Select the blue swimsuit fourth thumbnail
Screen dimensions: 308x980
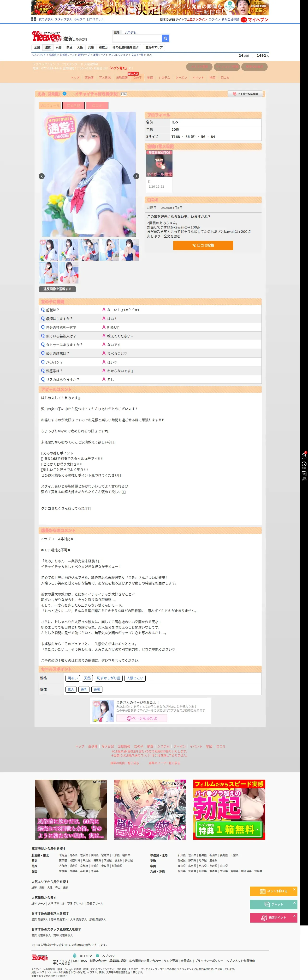coord(109,250)
